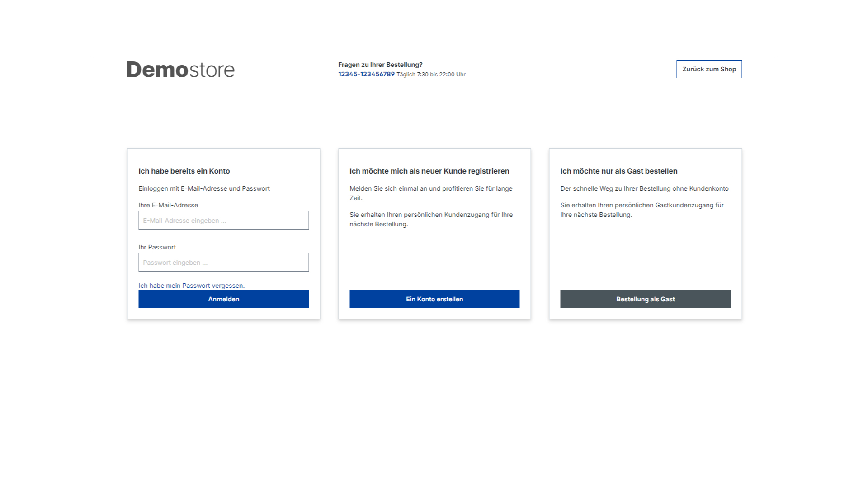Click text 'Einloggen mit E-Mail-Adresse und Passwort'

204,188
